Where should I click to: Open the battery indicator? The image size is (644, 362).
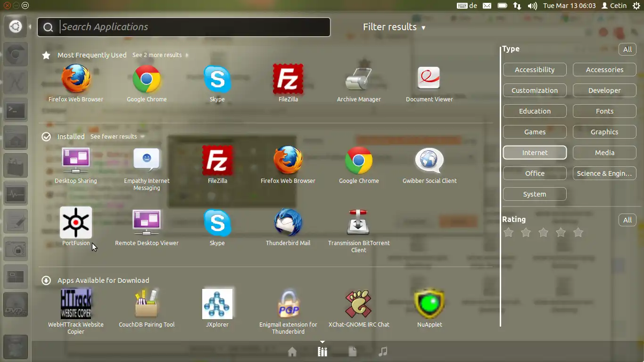pyautogui.click(x=502, y=6)
